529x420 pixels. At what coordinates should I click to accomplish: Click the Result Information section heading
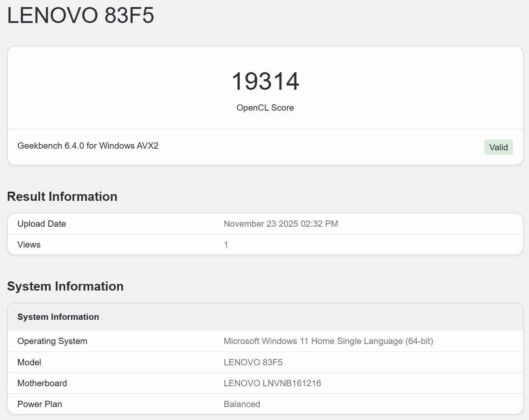pos(62,196)
